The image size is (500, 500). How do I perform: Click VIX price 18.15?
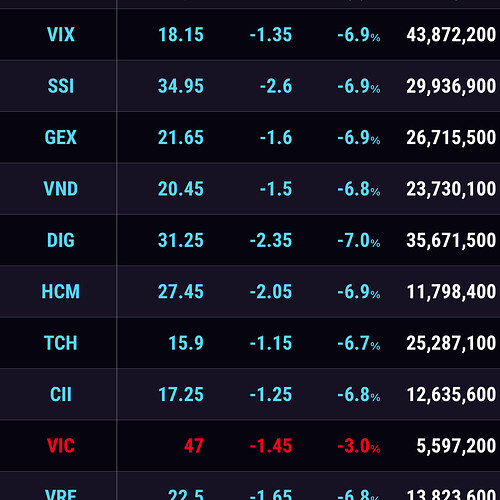coord(181,35)
